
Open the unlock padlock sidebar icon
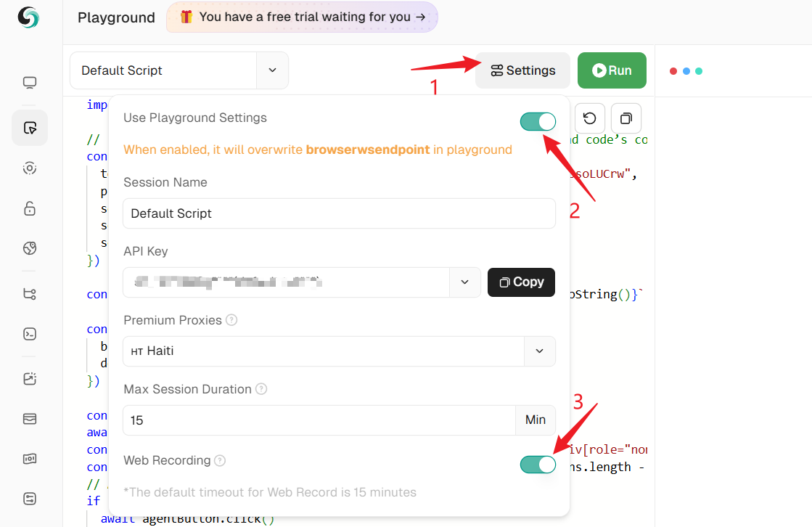click(30, 208)
